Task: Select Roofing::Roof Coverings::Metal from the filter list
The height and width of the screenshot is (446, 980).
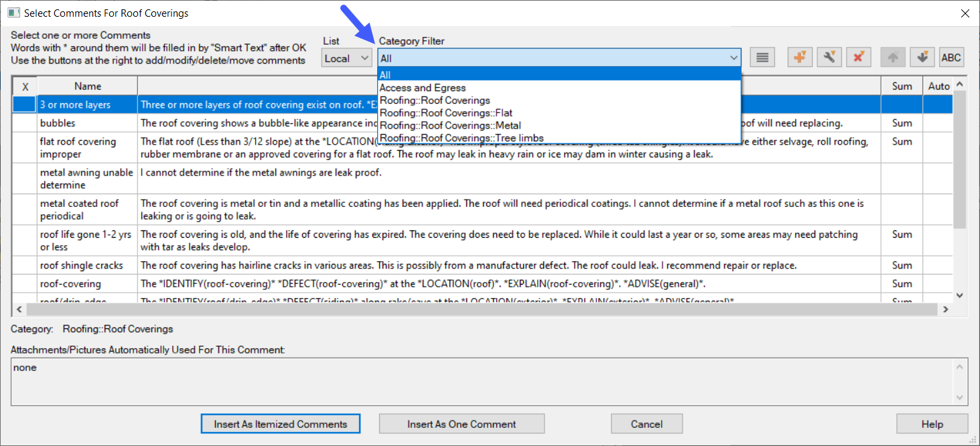Action: coord(449,125)
